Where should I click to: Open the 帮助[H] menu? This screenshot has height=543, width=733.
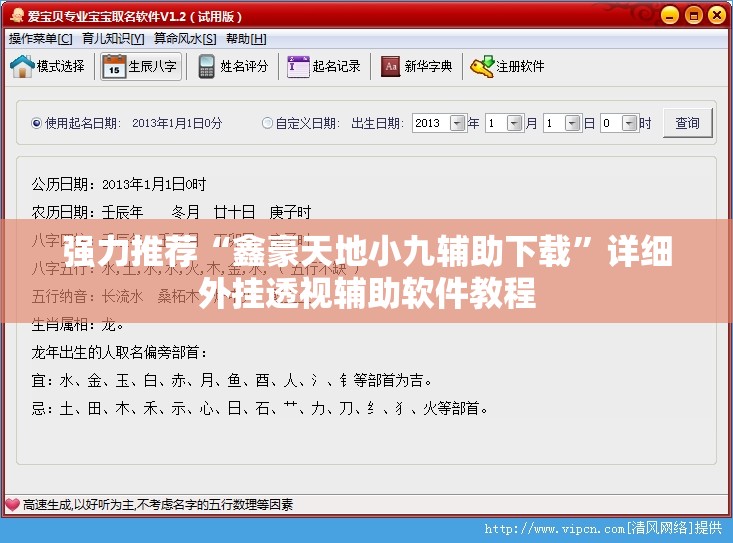coord(246,39)
